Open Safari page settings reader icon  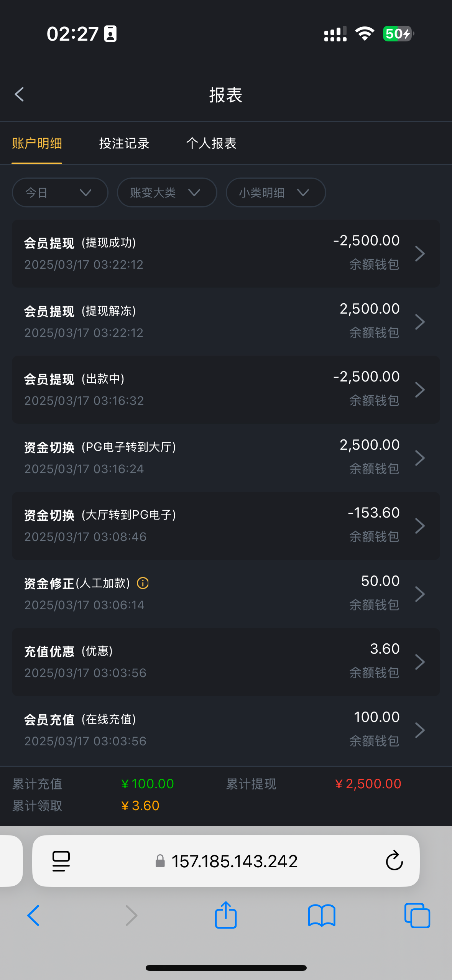[x=61, y=861]
